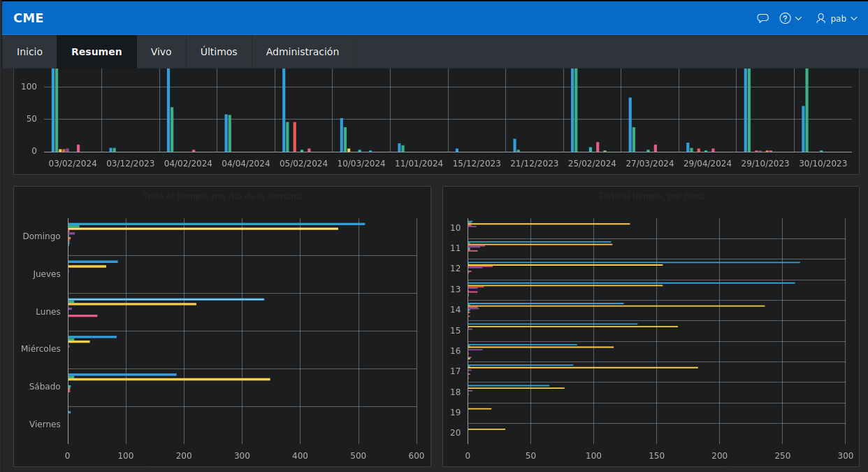Screen dimensions: 868x472
Task: Open the chat speech-bubble icon
Action: click(762, 18)
